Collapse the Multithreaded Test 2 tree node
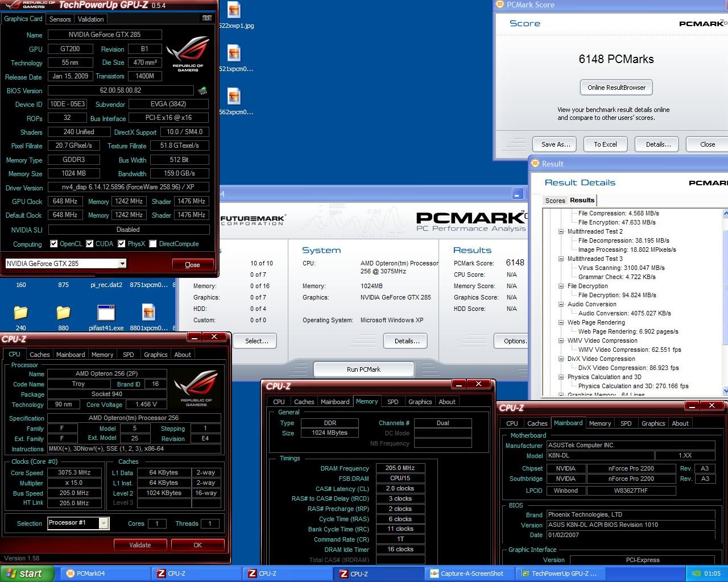The image size is (728, 582). (x=561, y=231)
